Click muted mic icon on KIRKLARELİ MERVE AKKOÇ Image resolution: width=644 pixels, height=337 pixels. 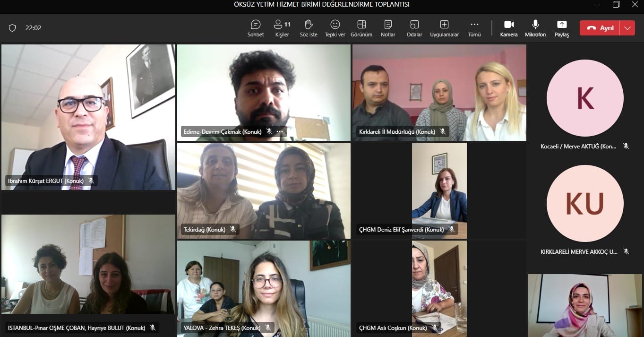(626, 251)
